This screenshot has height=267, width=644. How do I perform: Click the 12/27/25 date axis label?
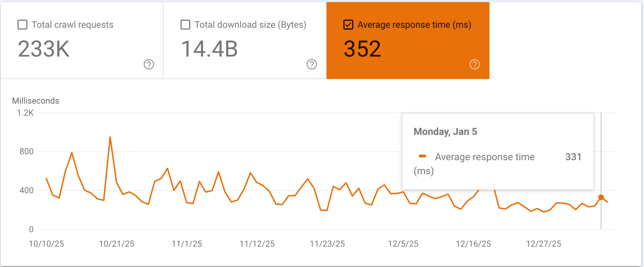(544, 244)
